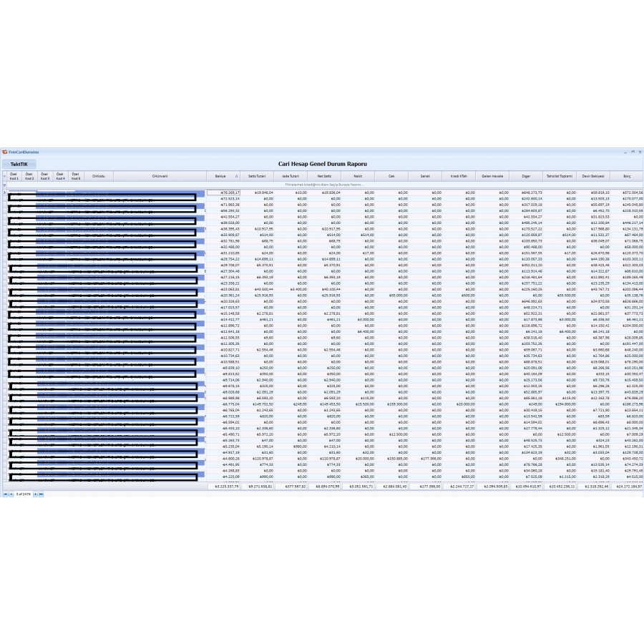Jump to the last record navigator icon
This screenshot has height=644, width=644.
pos(41,494)
